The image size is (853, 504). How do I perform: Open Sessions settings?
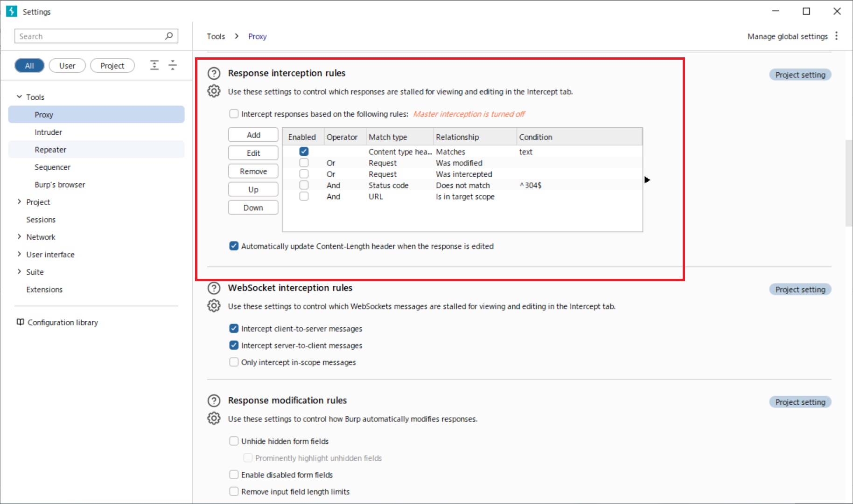coord(41,220)
